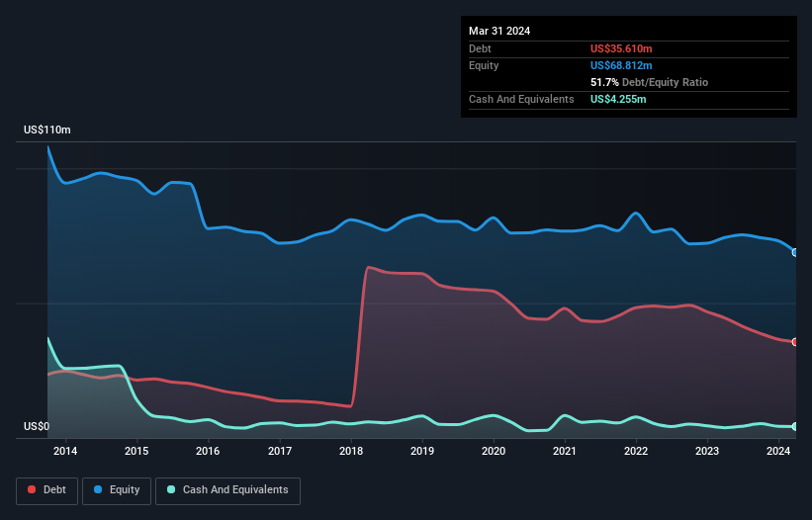Click the Cash And Equivalents tooltip label
Image resolution: width=812 pixels, height=520 pixels.
click(521, 99)
